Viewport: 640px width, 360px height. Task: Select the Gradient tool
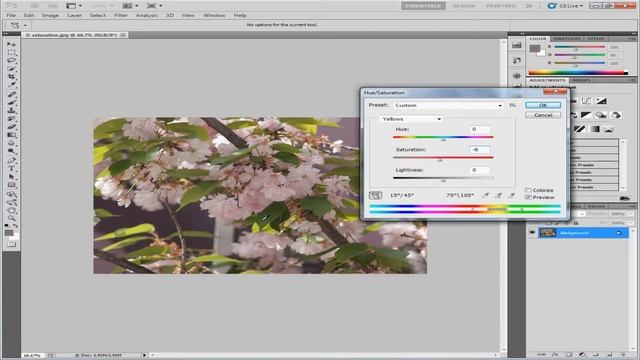point(11,135)
